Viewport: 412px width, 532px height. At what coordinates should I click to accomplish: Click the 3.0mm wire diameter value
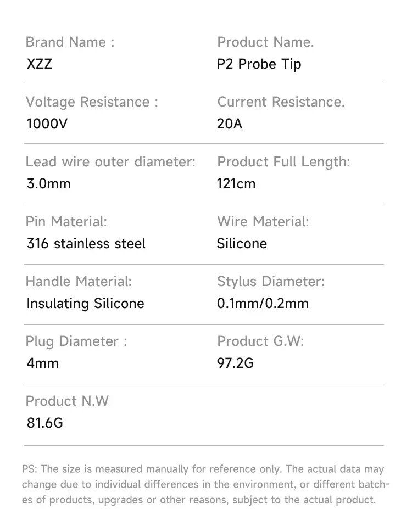(48, 184)
